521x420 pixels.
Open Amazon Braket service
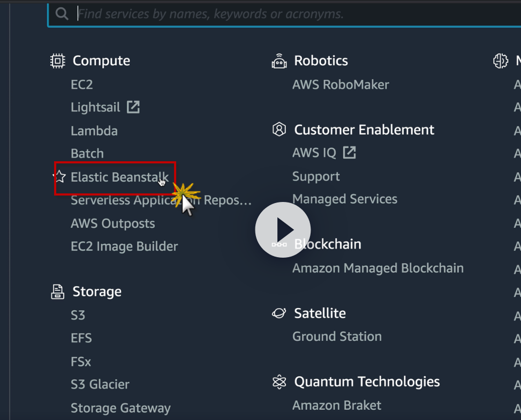click(x=337, y=405)
